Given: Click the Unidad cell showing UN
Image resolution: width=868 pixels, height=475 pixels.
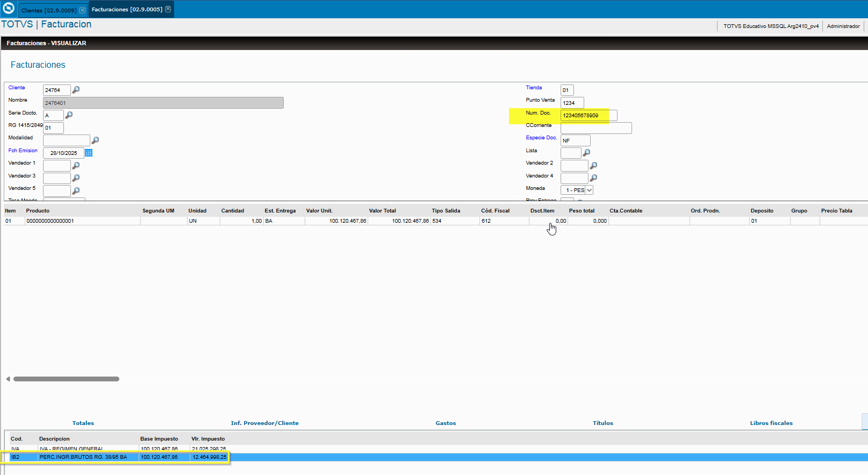Looking at the screenshot, I should tap(203, 221).
